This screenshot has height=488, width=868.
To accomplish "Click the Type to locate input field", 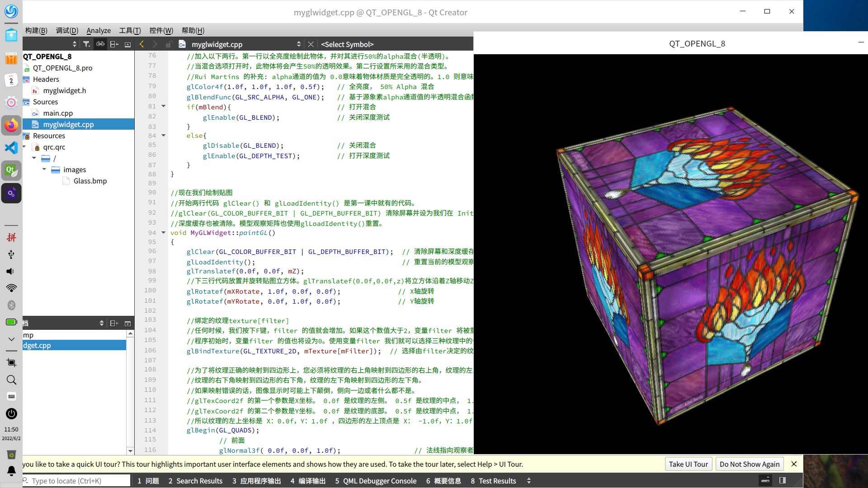I will pyautogui.click(x=77, y=481).
